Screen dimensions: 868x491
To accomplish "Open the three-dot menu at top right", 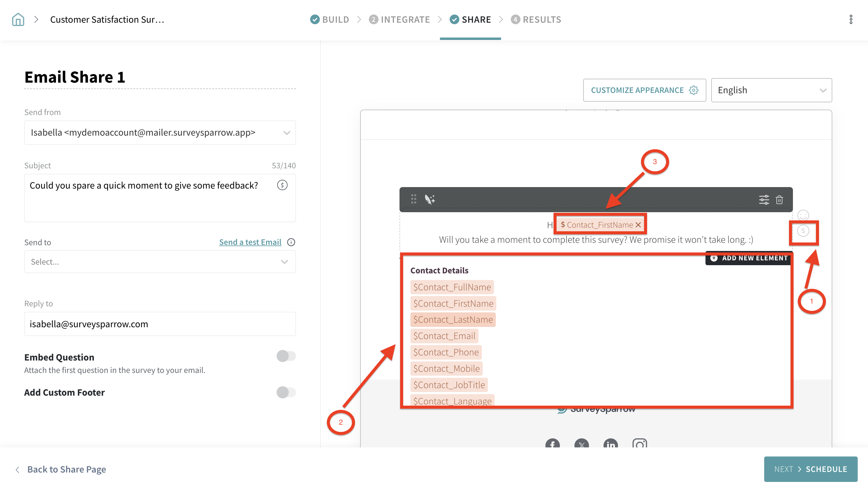I will pyautogui.click(x=850, y=20).
